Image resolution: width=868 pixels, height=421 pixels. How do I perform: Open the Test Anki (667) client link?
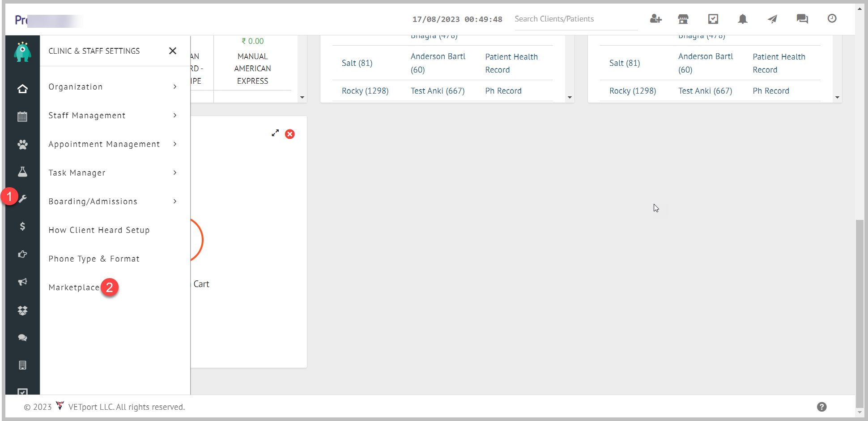pos(437,91)
